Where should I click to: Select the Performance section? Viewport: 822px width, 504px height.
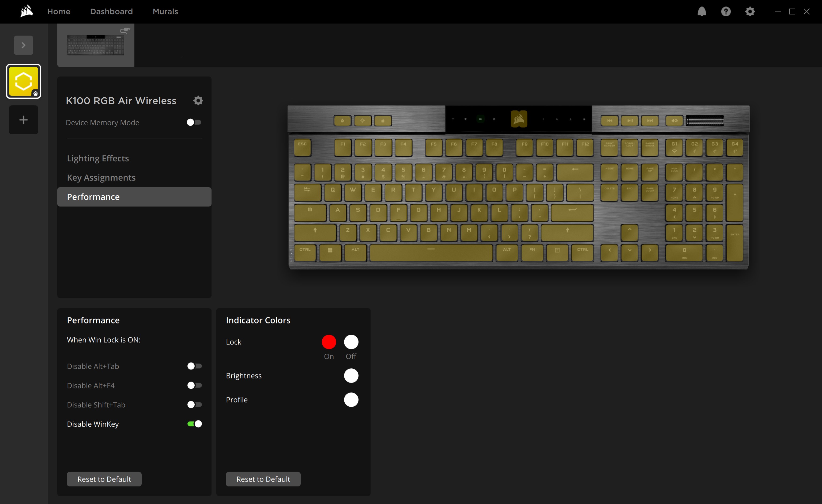coord(134,197)
